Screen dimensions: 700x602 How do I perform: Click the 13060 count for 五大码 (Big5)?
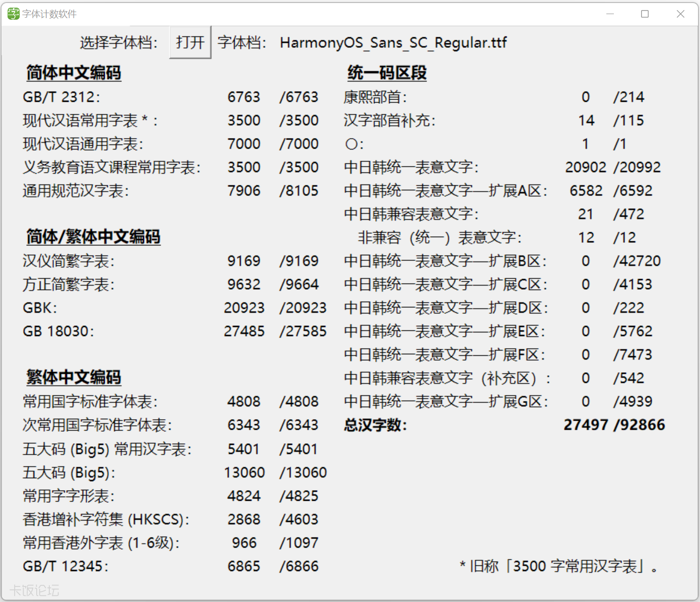pyautogui.click(x=244, y=473)
